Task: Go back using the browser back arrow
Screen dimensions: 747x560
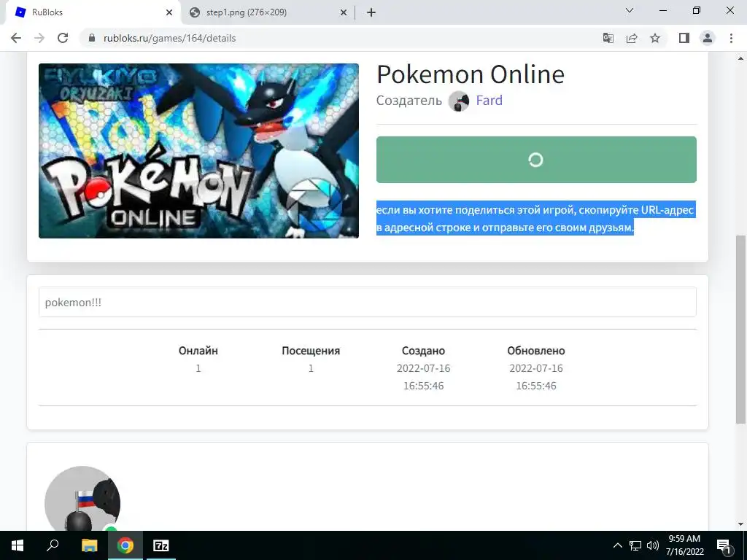Action: click(16, 38)
